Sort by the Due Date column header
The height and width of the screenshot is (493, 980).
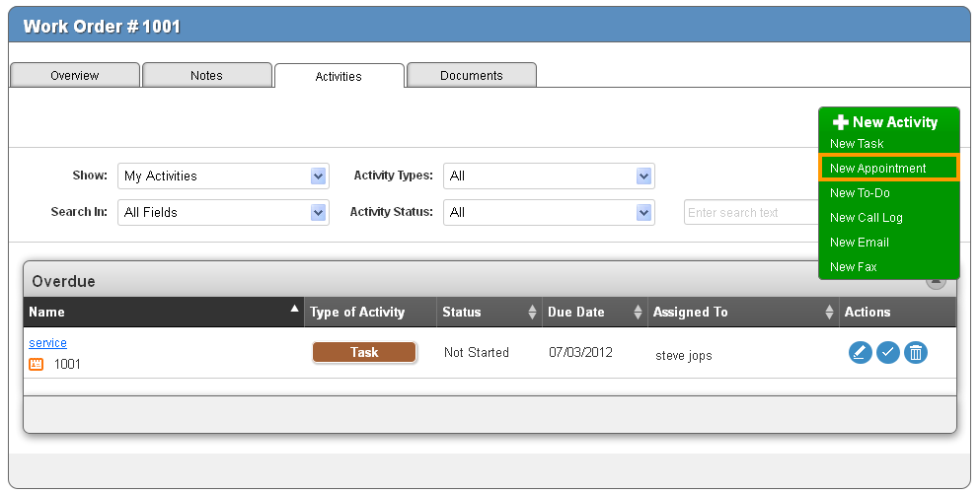(576, 313)
